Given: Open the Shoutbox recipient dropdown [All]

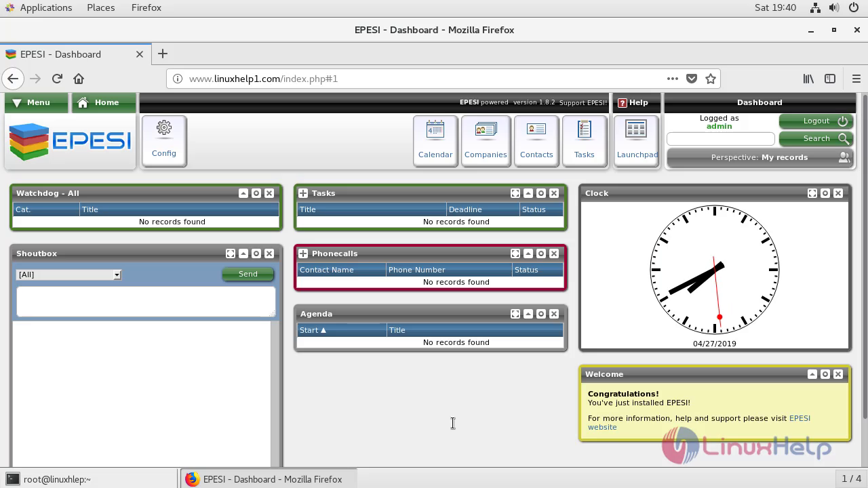Looking at the screenshot, I should [68, 274].
